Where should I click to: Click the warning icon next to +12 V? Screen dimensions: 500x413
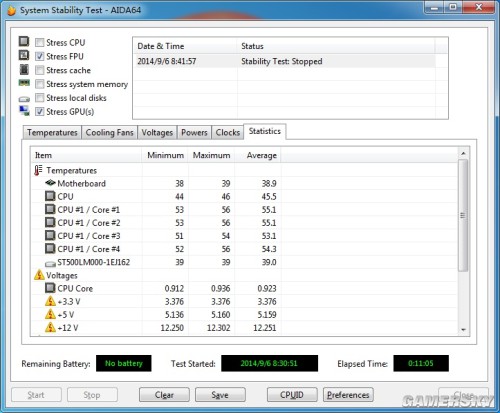50,327
